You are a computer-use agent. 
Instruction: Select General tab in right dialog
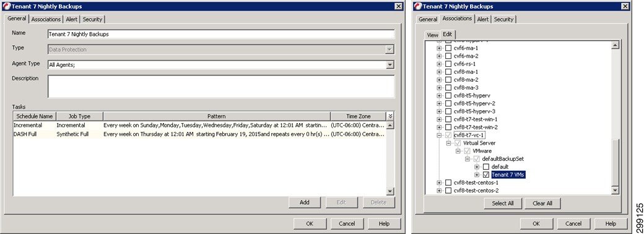[427, 19]
